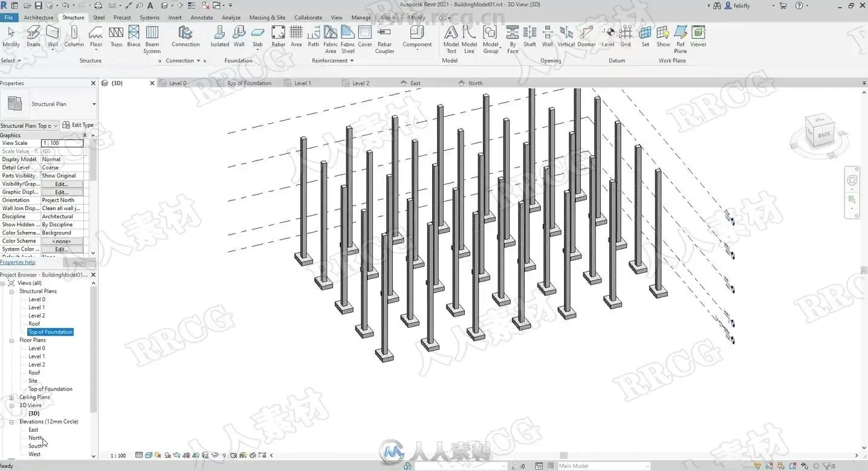Place a Grid datum

[626, 36]
